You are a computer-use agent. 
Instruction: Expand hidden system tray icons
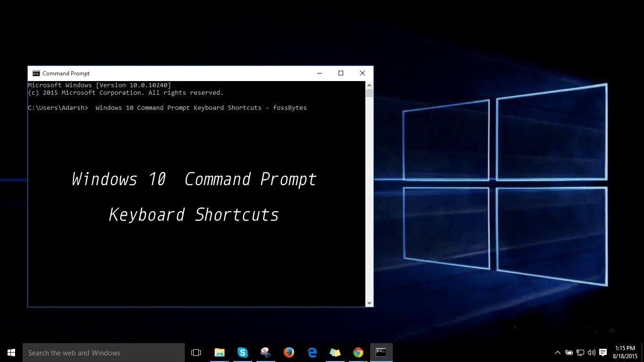(x=557, y=353)
